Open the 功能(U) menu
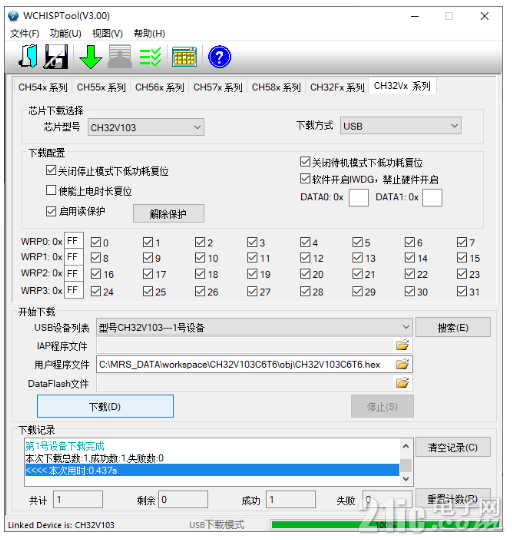 click(x=65, y=33)
